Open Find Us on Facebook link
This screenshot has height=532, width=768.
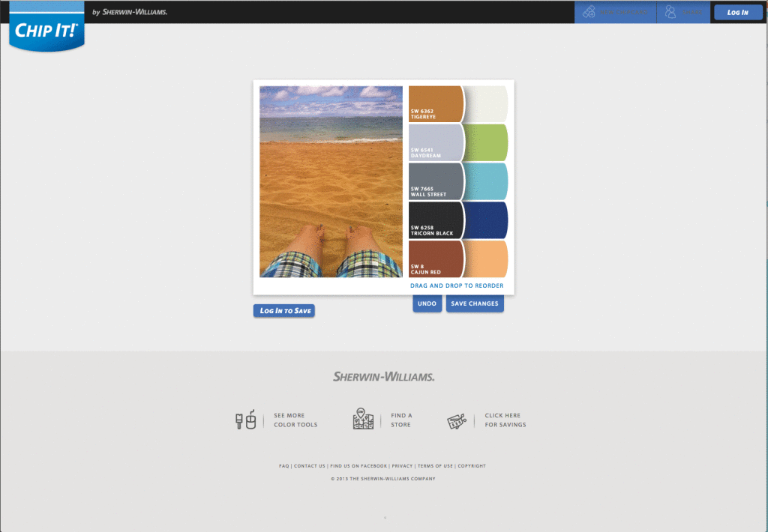coord(358,466)
